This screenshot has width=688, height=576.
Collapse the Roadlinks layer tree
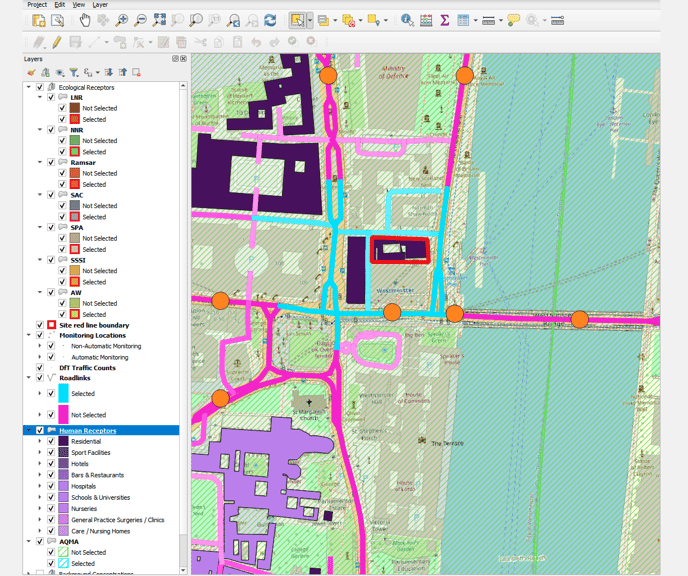coord(29,378)
